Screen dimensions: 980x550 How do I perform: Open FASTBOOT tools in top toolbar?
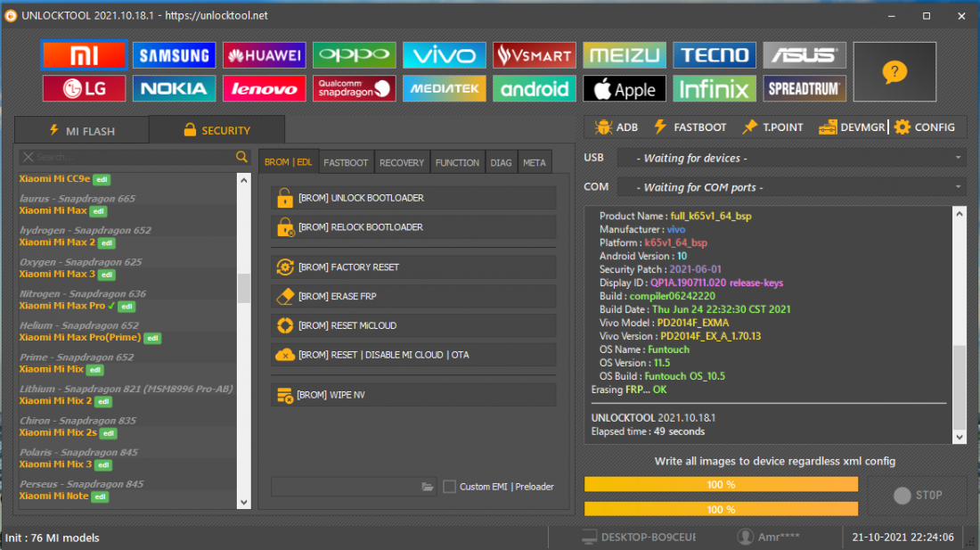coord(690,127)
